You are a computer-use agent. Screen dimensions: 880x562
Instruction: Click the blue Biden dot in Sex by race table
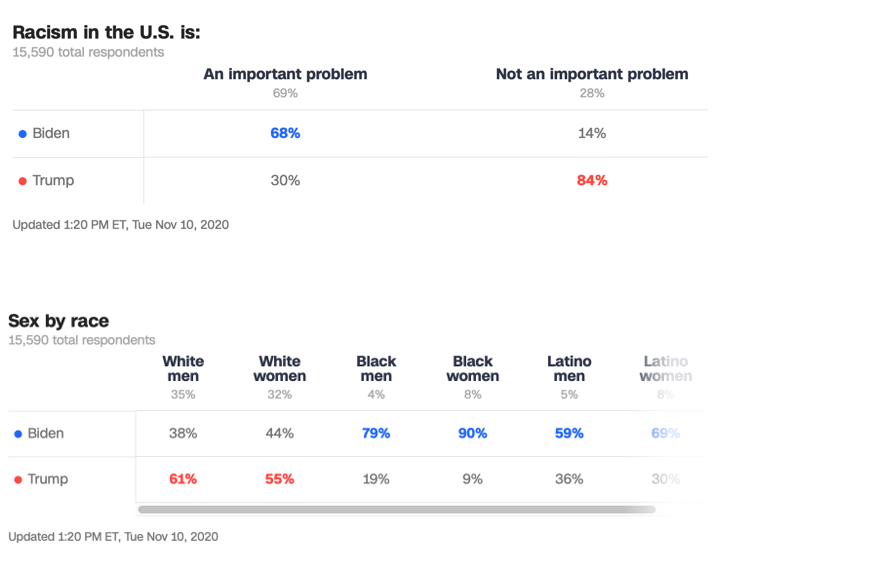(18, 434)
